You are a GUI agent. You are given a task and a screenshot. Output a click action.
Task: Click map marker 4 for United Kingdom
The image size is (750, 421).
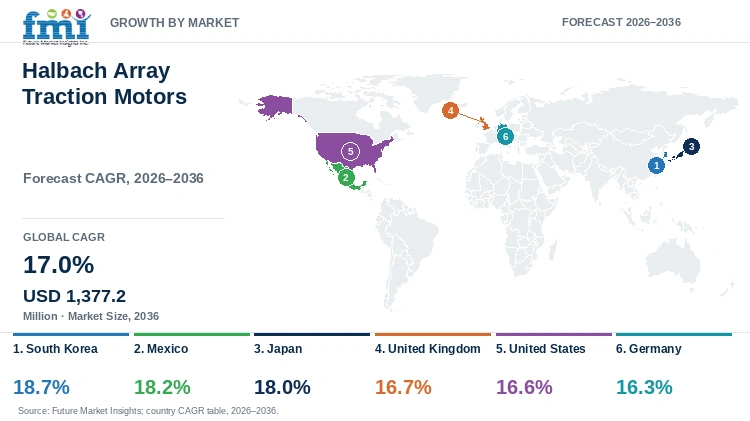[x=450, y=111]
